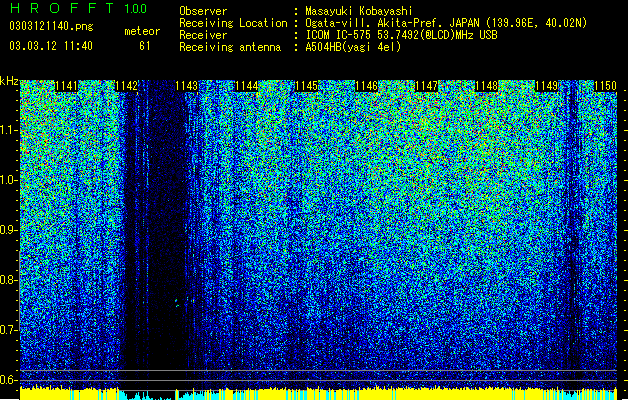Image resolution: width=629 pixels, height=400 pixels.
Task: Click the kHz axis unit label
Action: (9, 81)
